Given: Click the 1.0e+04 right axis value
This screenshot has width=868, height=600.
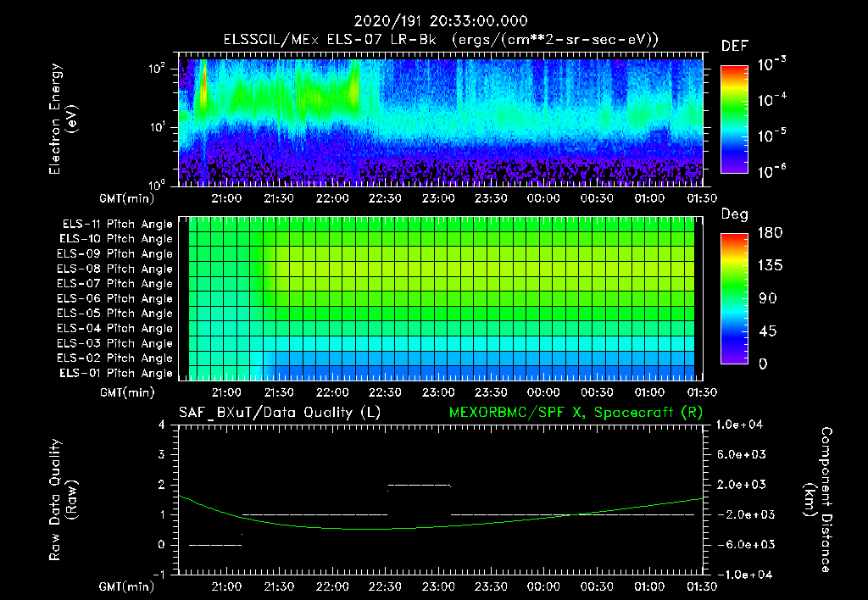Looking at the screenshot, I should click(739, 425).
